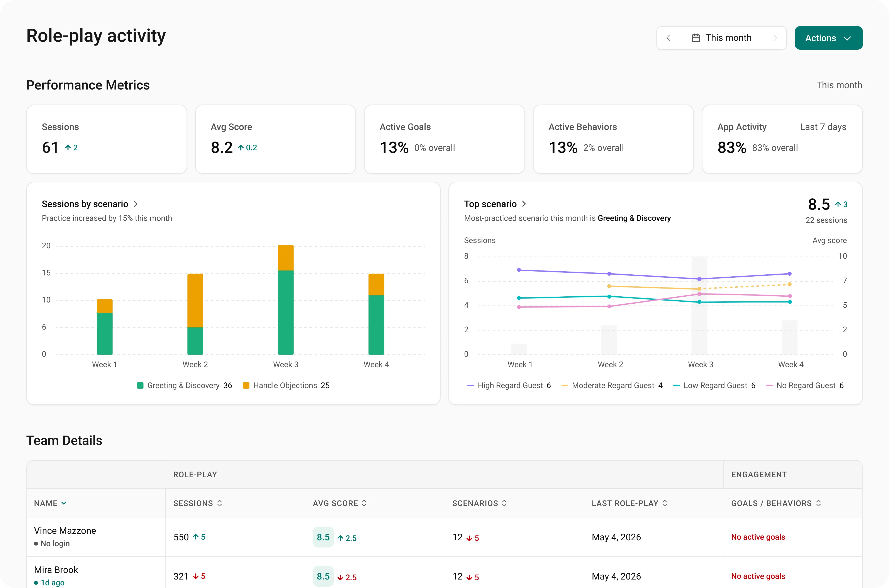Open the Active Goals metric card

444,139
